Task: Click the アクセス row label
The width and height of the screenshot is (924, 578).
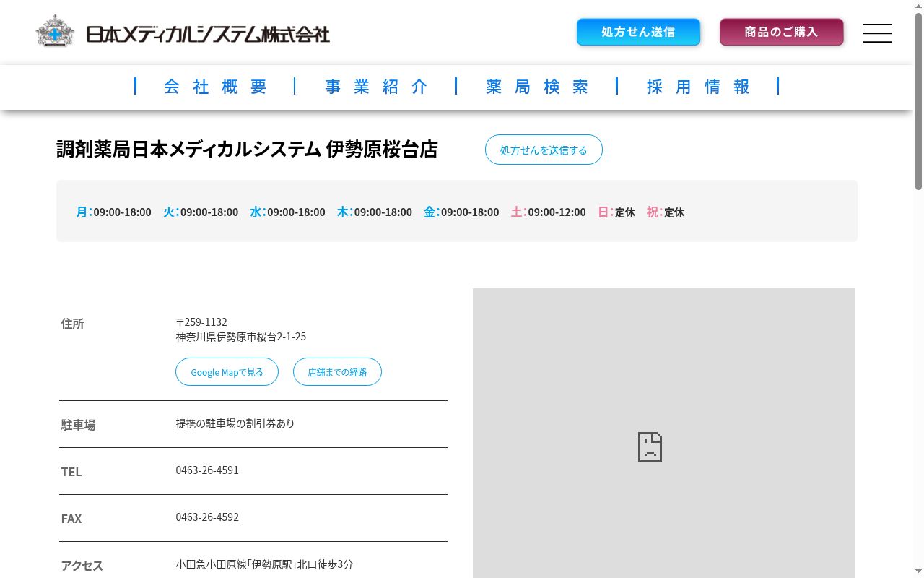Action: pyautogui.click(x=82, y=566)
